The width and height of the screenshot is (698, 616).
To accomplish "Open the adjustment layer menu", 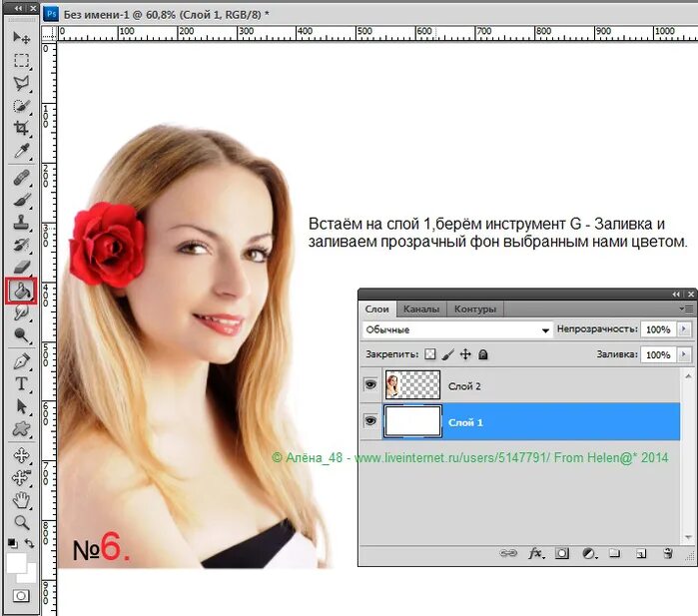I will click(589, 553).
